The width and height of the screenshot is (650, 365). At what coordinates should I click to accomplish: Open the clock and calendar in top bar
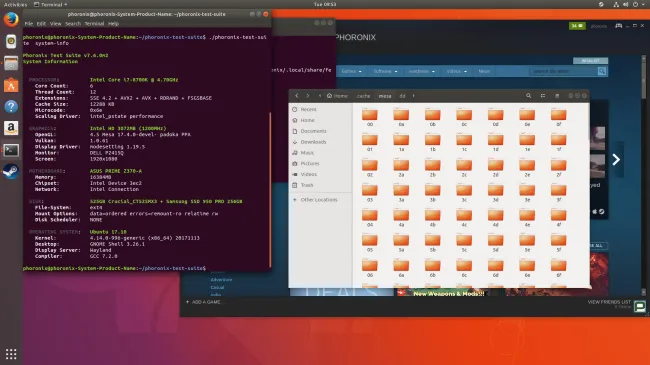tap(325, 4)
